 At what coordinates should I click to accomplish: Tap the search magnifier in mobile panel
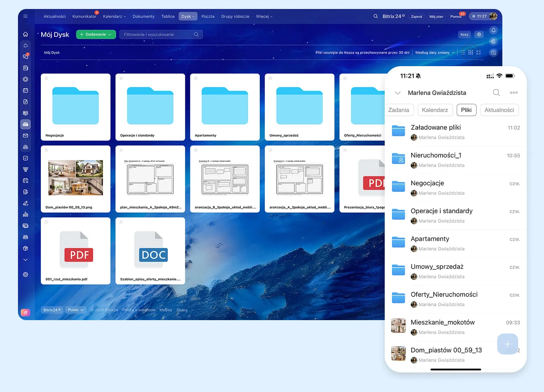[496, 93]
